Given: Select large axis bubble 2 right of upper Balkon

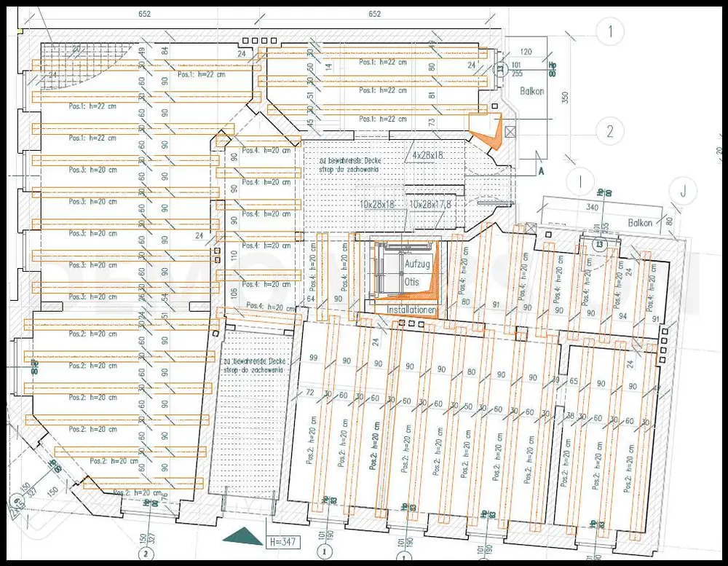Looking at the screenshot, I should click(x=610, y=132).
